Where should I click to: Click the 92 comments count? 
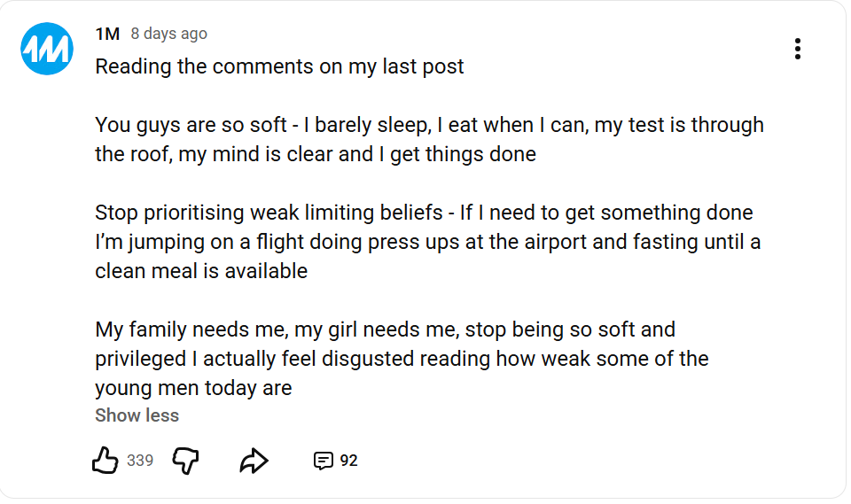[349, 461]
